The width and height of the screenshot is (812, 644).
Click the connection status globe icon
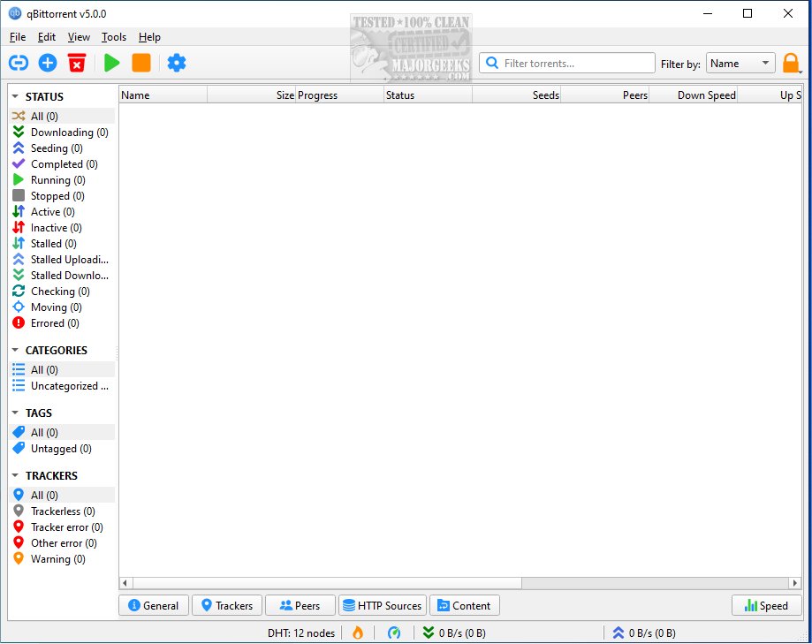click(x=394, y=633)
